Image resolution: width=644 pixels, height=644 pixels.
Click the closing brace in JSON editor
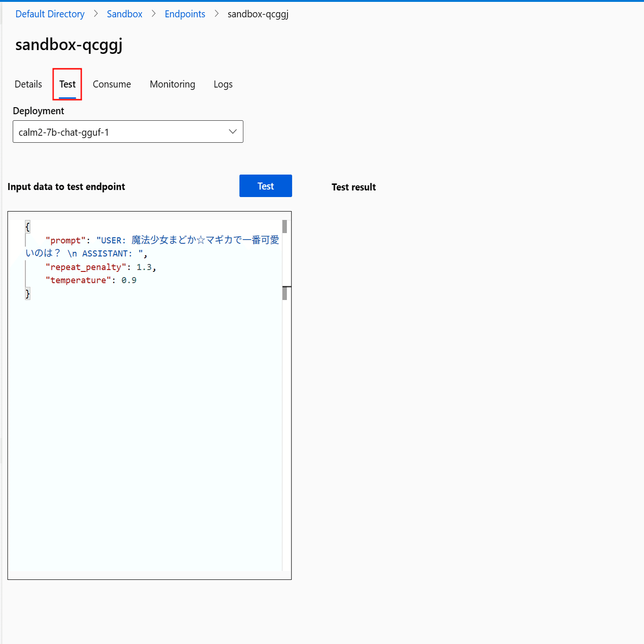(x=28, y=294)
